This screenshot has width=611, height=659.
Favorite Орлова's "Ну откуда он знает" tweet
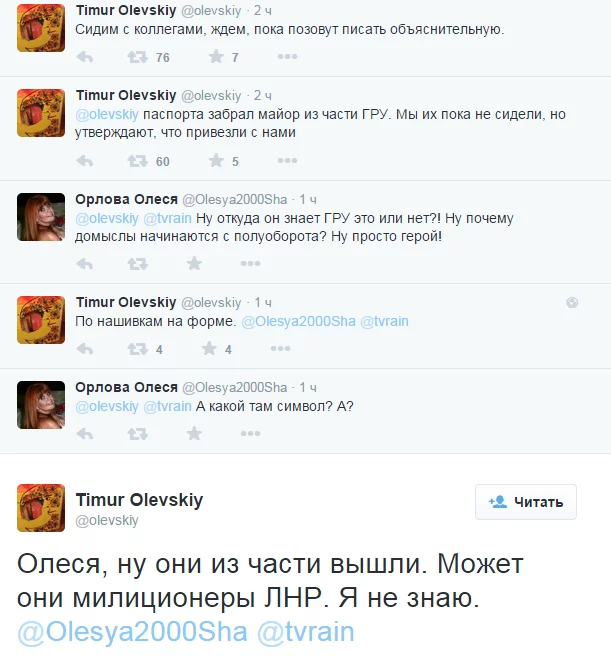[194, 264]
